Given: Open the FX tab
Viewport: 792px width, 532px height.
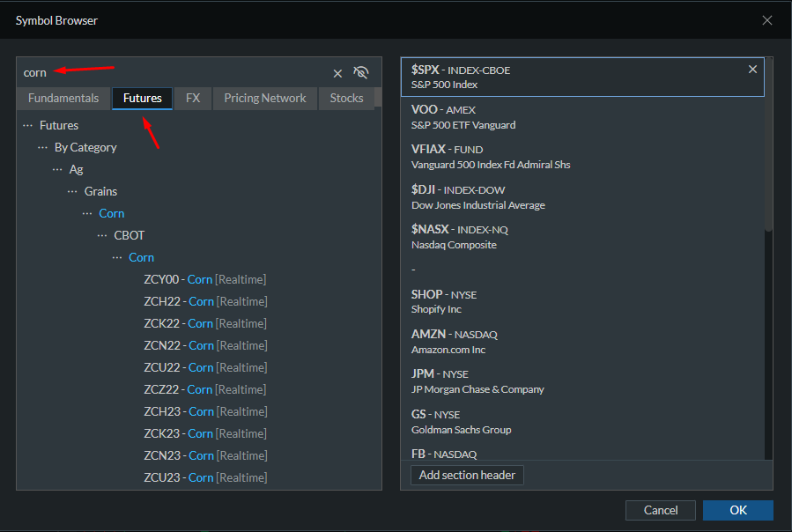Looking at the screenshot, I should pyautogui.click(x=193, y=98).
